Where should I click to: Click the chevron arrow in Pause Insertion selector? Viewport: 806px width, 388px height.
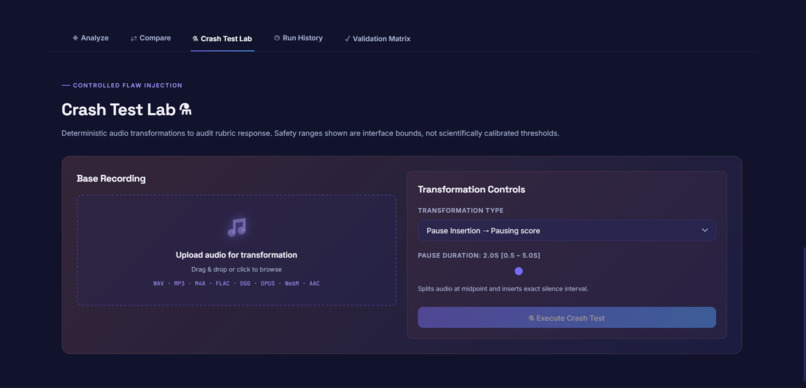(x=705, y=230)
